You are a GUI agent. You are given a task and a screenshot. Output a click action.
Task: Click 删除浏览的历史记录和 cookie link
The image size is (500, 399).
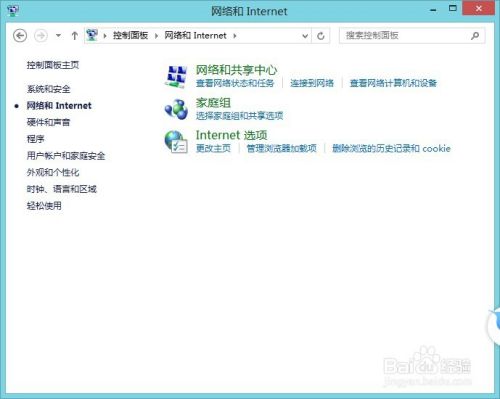391,148
